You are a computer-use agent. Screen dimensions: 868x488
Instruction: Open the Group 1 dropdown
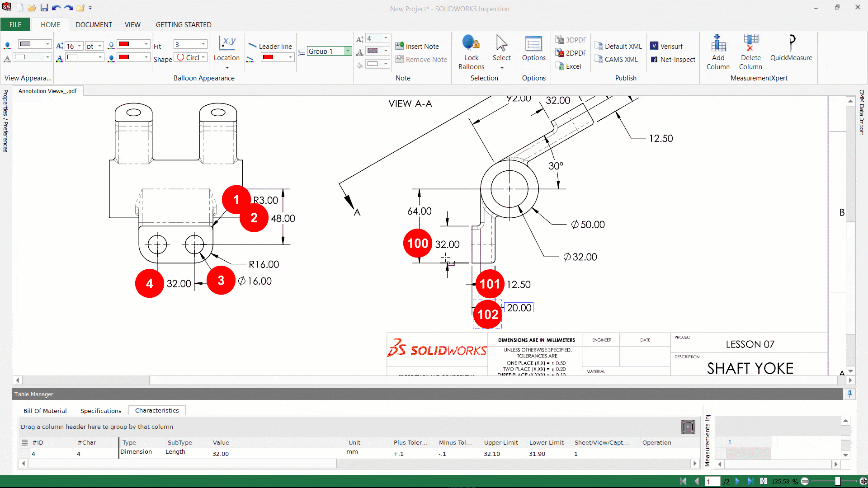tap(348, 51)
